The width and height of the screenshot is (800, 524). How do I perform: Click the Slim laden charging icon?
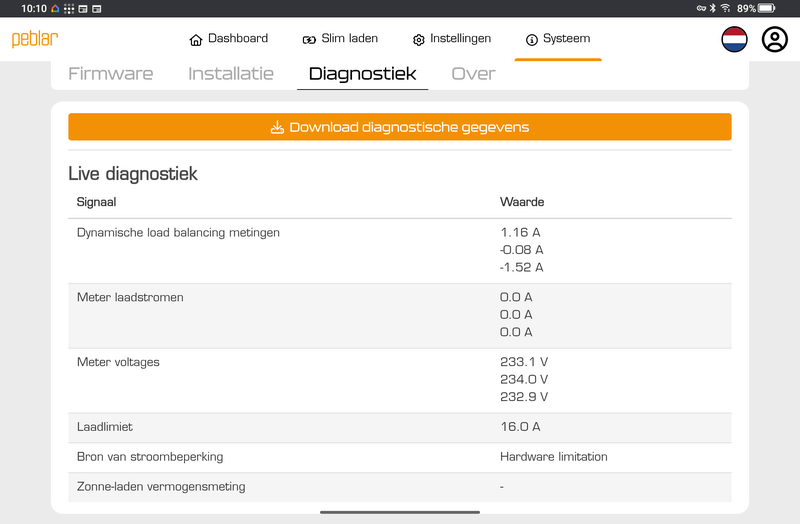pos(309,40)
